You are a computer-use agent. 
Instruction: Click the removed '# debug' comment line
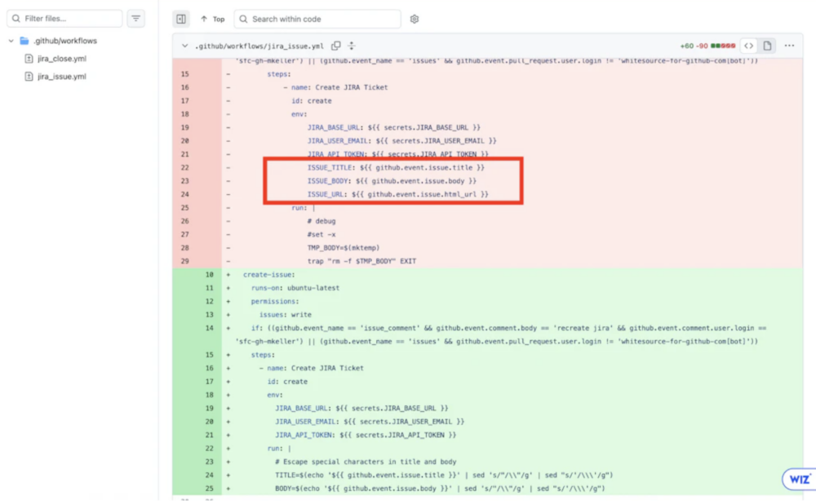click(321, 221)
